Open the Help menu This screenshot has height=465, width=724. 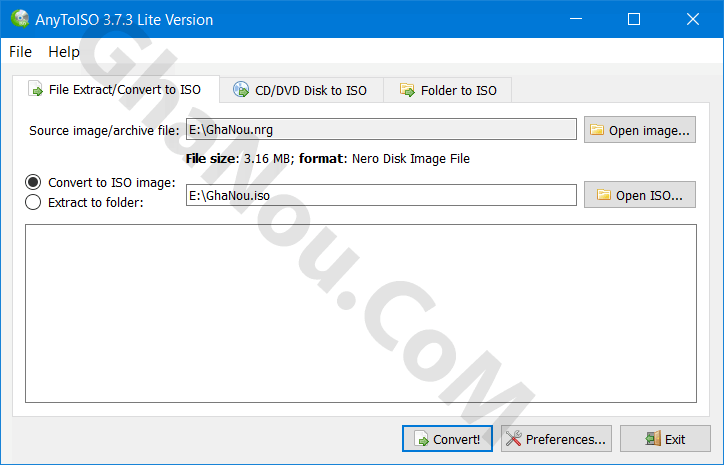(64, 52)
